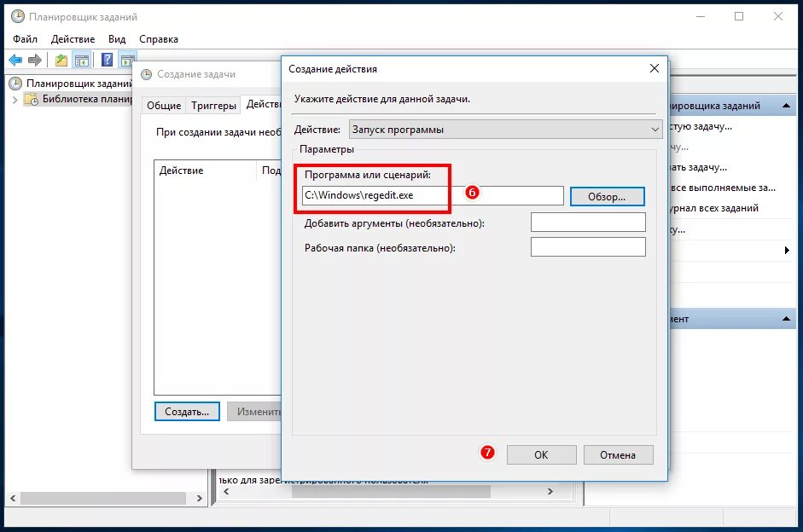
Task: Click the 'Программа или сценарий:' label
Action: point(368,175)
